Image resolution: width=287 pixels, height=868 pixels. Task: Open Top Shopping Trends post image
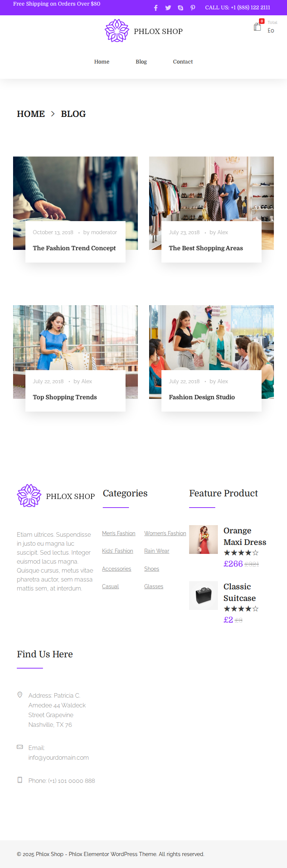pos(75,338)
